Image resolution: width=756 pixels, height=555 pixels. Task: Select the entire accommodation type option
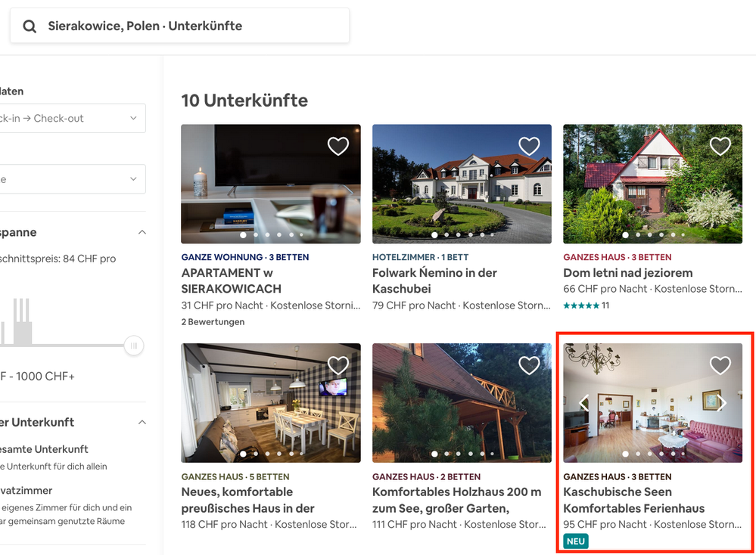[45, 449]
